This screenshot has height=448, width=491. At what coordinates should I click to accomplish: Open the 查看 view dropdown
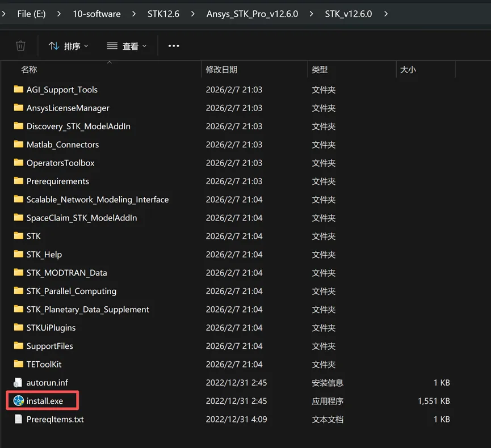coord(127,47)
